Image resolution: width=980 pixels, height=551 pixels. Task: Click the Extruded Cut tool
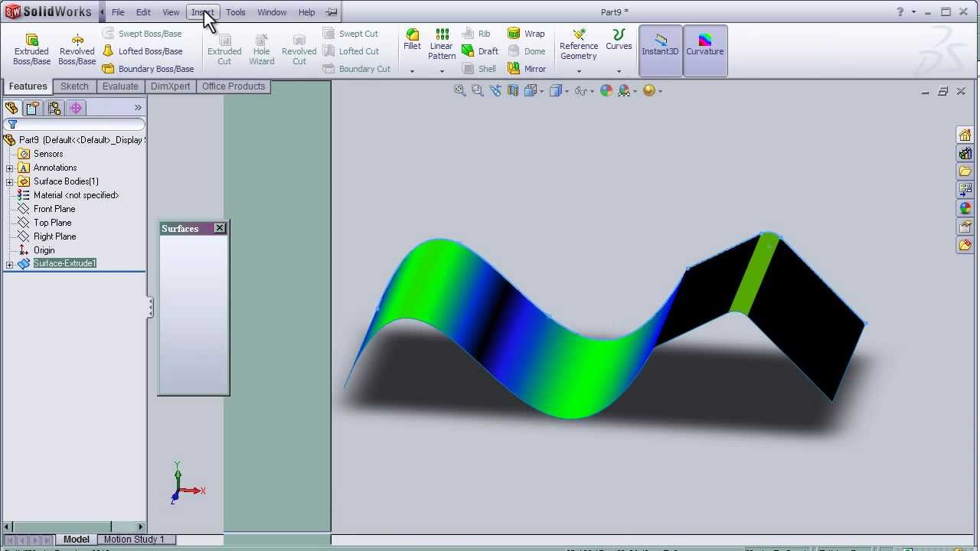tap(224, 49)
